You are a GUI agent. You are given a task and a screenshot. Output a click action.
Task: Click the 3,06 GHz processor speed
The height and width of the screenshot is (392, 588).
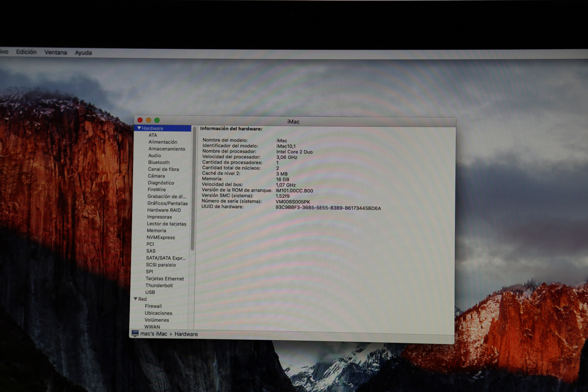click(287, 157)
